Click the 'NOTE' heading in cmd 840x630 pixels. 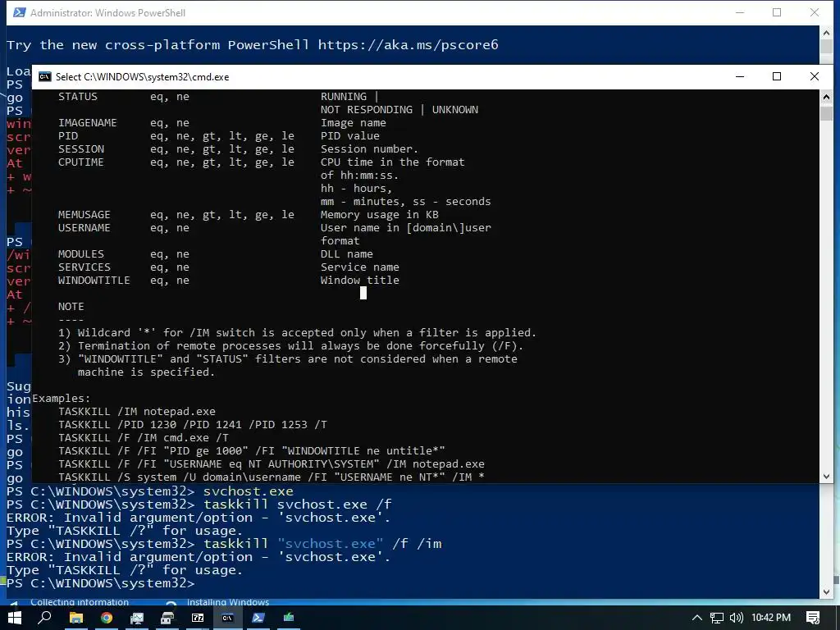tap(71, 307)
